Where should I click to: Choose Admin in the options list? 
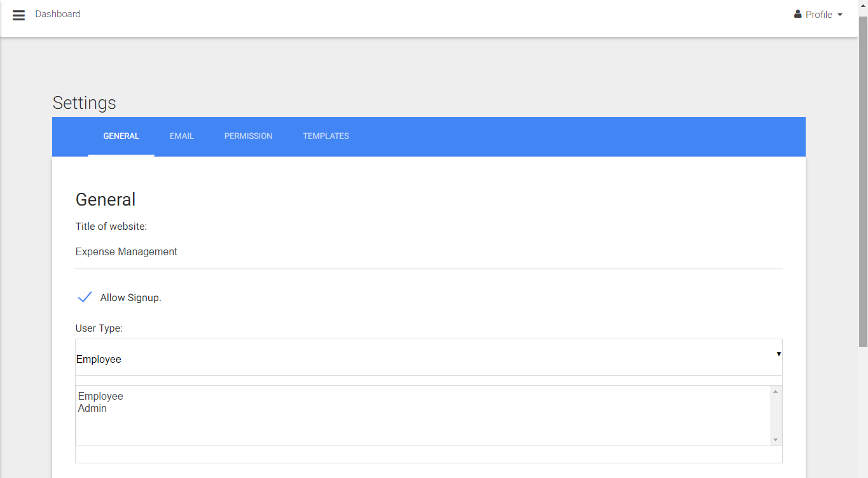(x=93, y=409)
